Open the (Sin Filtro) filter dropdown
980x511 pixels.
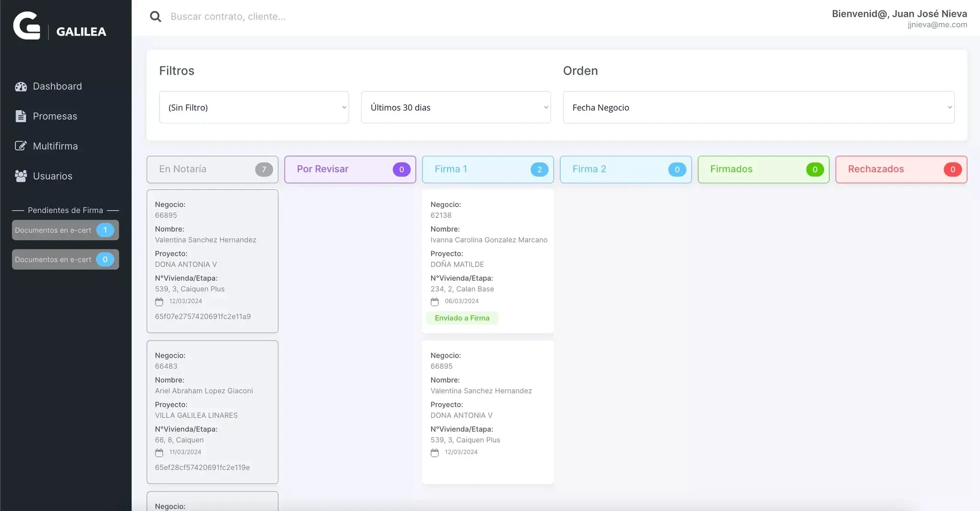(254, 107)
